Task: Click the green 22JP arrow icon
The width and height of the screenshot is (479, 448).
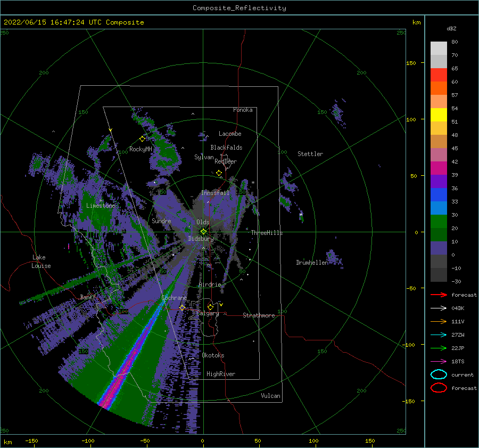Action: pos(439,348)
